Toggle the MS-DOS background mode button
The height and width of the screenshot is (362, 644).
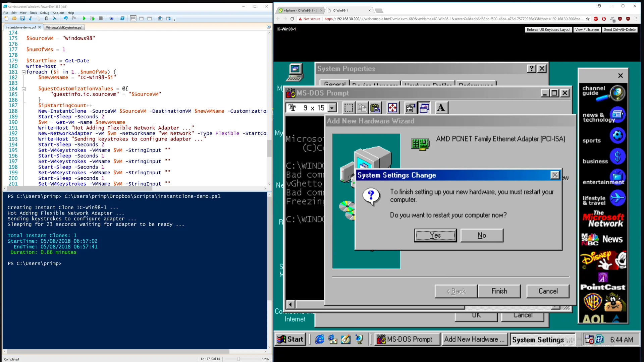424,108
